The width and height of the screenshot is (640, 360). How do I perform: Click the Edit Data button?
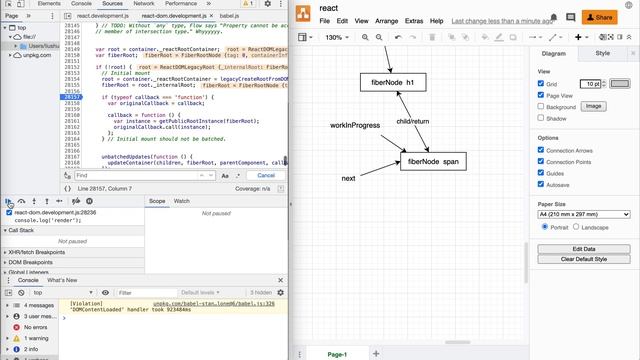pyautogui.click(x=584, y=249)
